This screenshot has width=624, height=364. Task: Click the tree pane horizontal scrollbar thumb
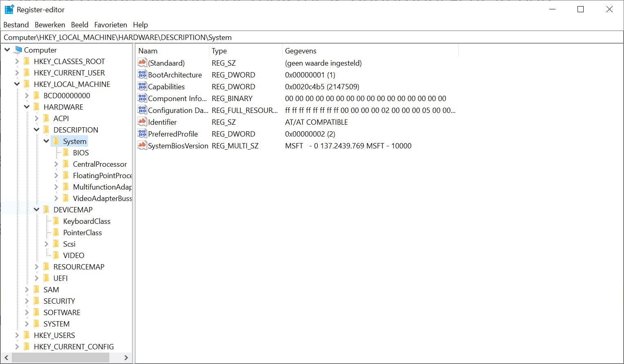[x=60, y=357]
